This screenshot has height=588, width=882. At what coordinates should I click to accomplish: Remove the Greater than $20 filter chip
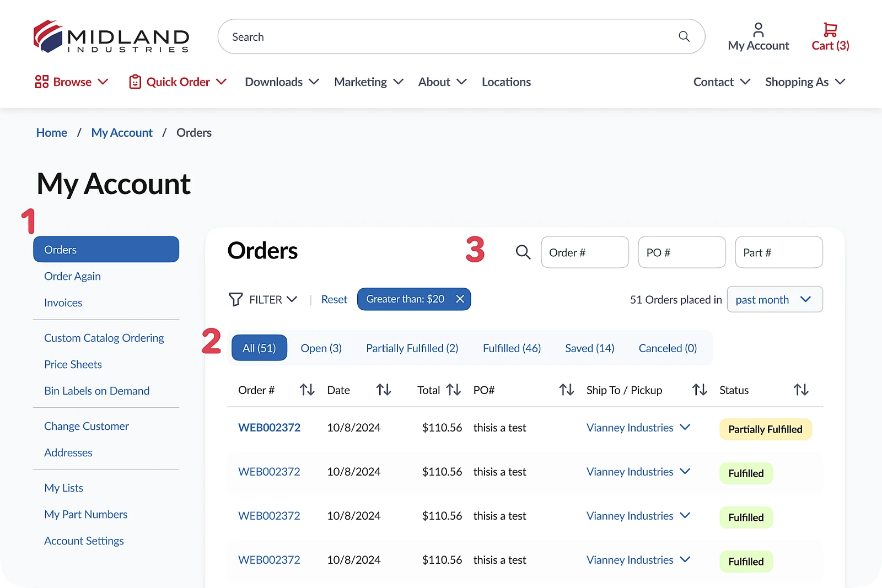(x=460, y=299)
